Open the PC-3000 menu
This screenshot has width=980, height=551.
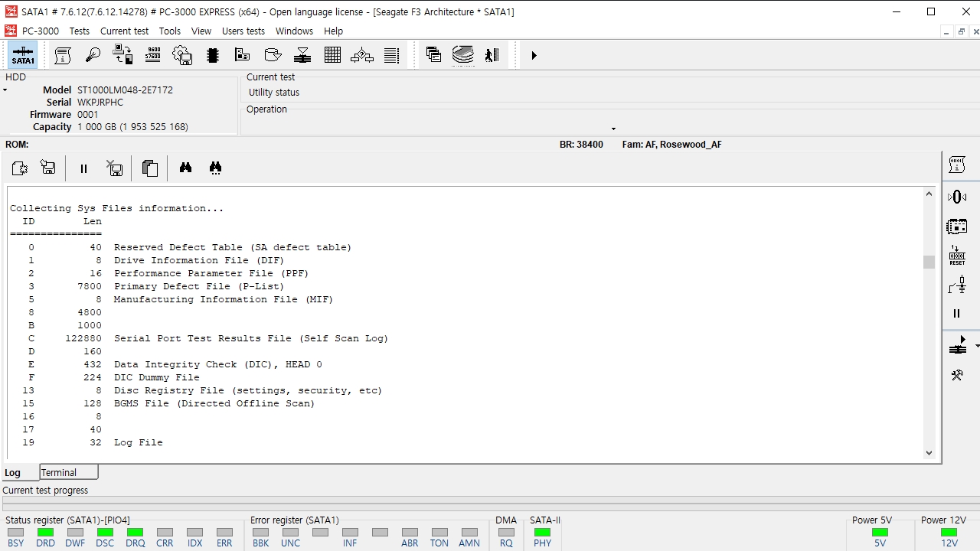click(41, 31)
